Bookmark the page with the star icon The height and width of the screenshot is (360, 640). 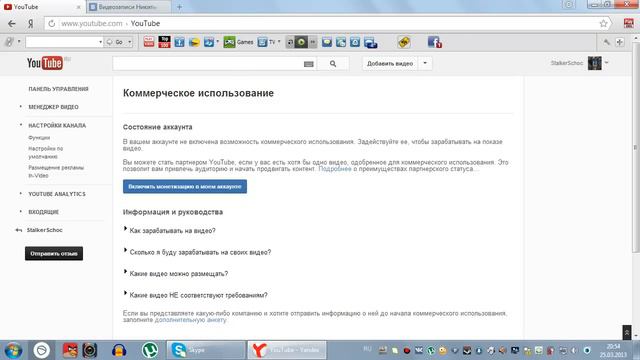(604, 24)
